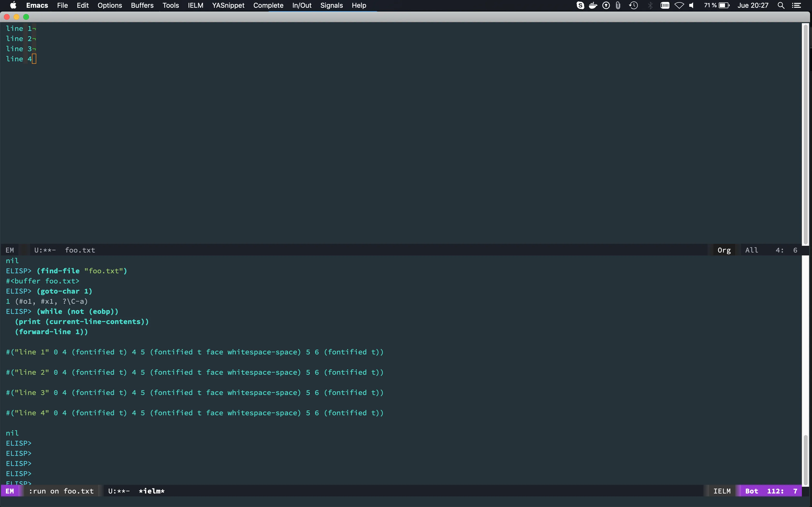The image size is (812, 507).
Task: Click the 1Password keyhole icon
Action: pos(606,5)
